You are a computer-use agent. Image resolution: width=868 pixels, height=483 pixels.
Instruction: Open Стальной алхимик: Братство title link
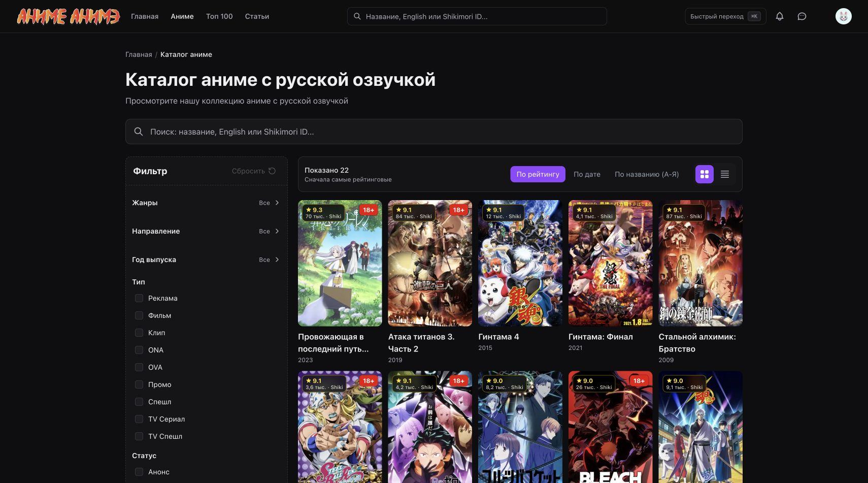pyautogui.click(x=697, y=343)
